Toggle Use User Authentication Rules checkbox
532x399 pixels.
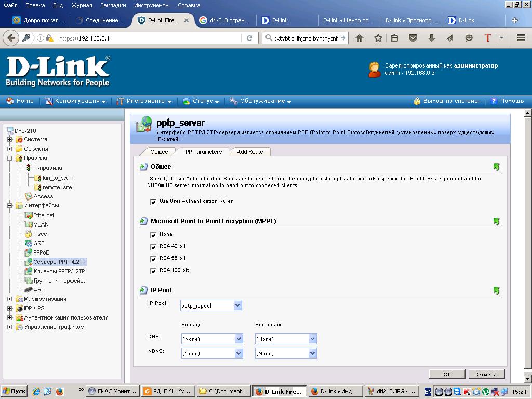click(153, 202)
